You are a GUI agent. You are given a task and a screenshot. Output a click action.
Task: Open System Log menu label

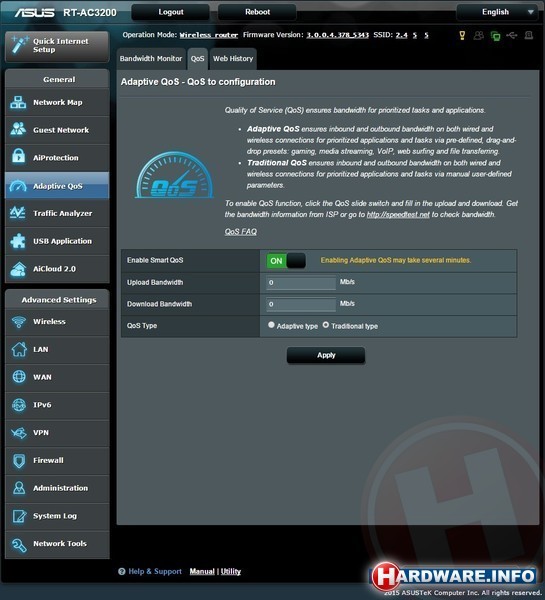(x=55, y=516)
